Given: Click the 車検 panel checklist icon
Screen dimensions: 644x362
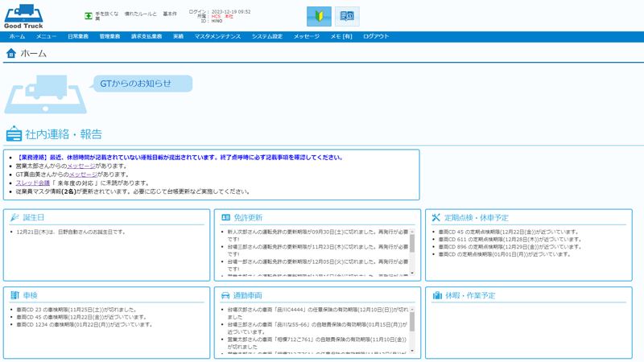Looking at the screenshot, I should (14, 295).
